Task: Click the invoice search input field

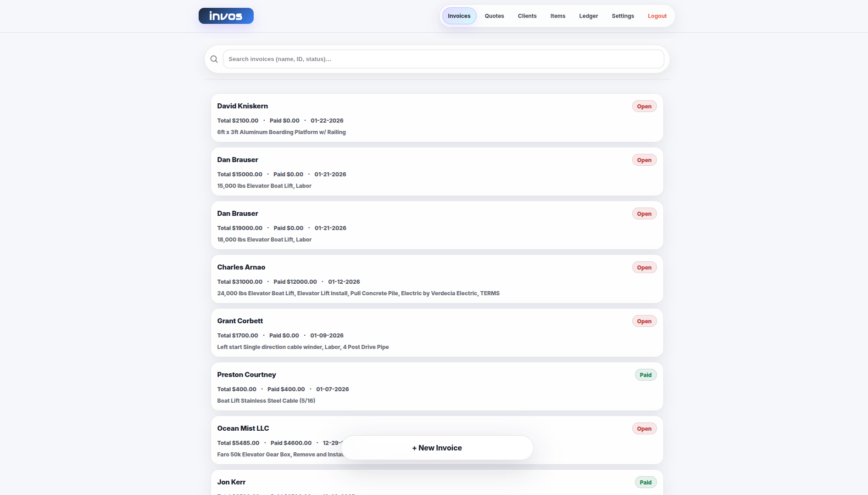Action: coord(444,59)
